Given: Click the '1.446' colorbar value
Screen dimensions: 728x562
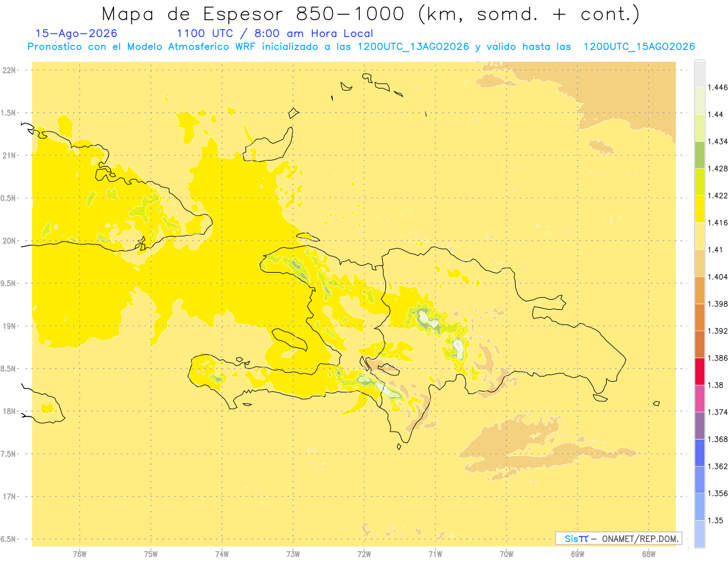Looking at the screenshot, I should pyautogui.click(x=718, y=87).
